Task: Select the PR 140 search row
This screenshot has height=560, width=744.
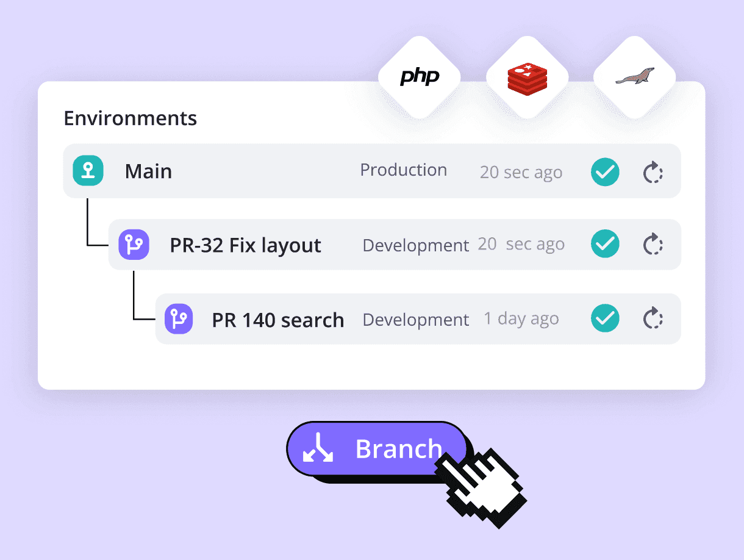Action: [277, 320]
